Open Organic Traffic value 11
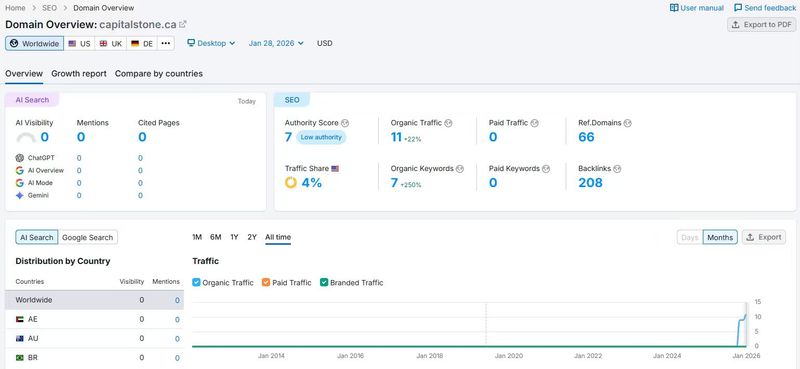800x369 pixels. coord(396,137)
